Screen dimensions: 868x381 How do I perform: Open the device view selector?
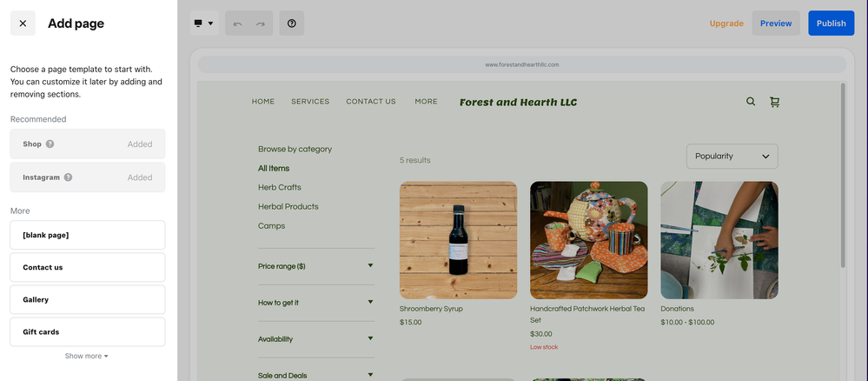pos(204,23)
